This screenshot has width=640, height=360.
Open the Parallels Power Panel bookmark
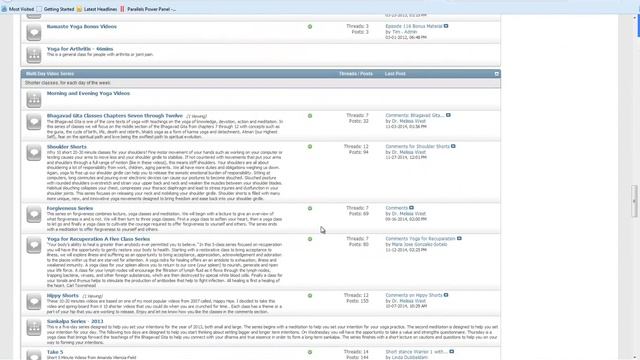coord(148,9)
